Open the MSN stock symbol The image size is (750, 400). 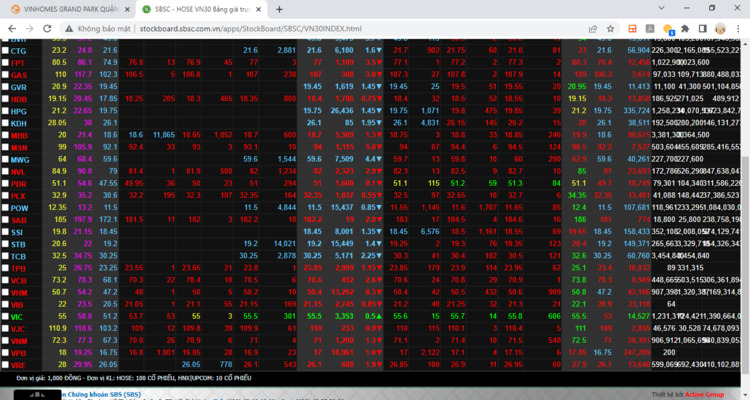[x=19, y=147]
